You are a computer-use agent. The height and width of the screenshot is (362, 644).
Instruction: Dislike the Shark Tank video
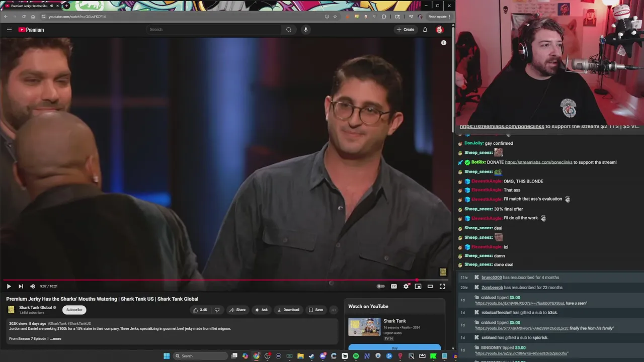pyautogui.click(x=217, y=310)
